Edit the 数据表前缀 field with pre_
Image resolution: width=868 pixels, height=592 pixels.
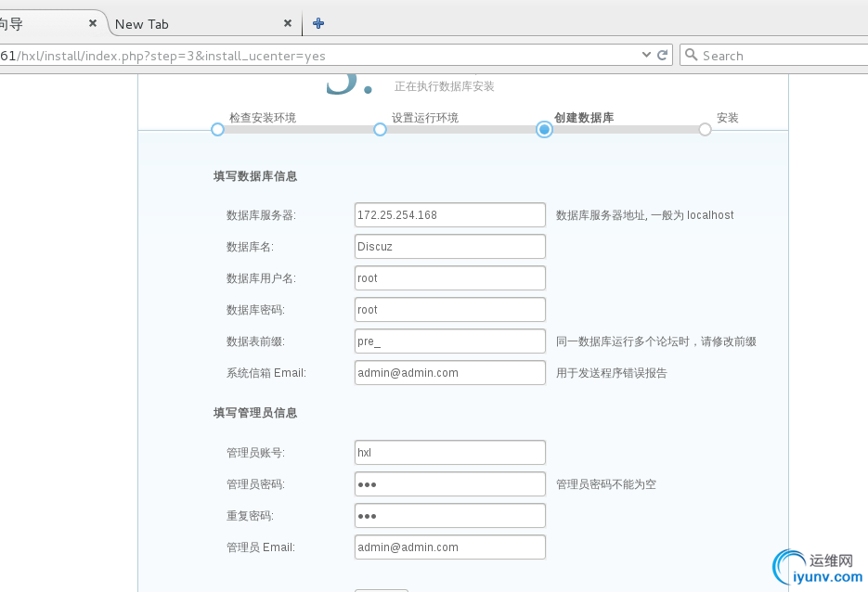(x=450, y=341)
